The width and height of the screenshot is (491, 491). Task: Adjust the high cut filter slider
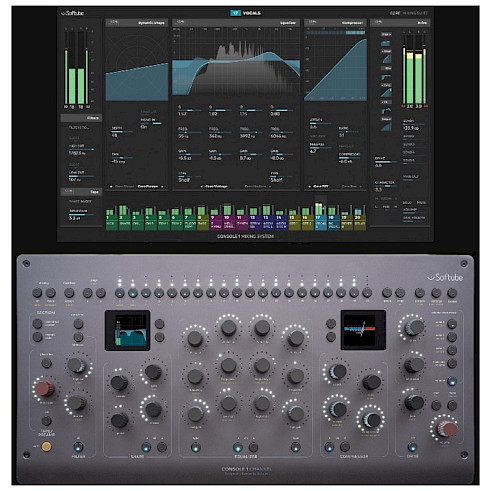coord(81,150)
